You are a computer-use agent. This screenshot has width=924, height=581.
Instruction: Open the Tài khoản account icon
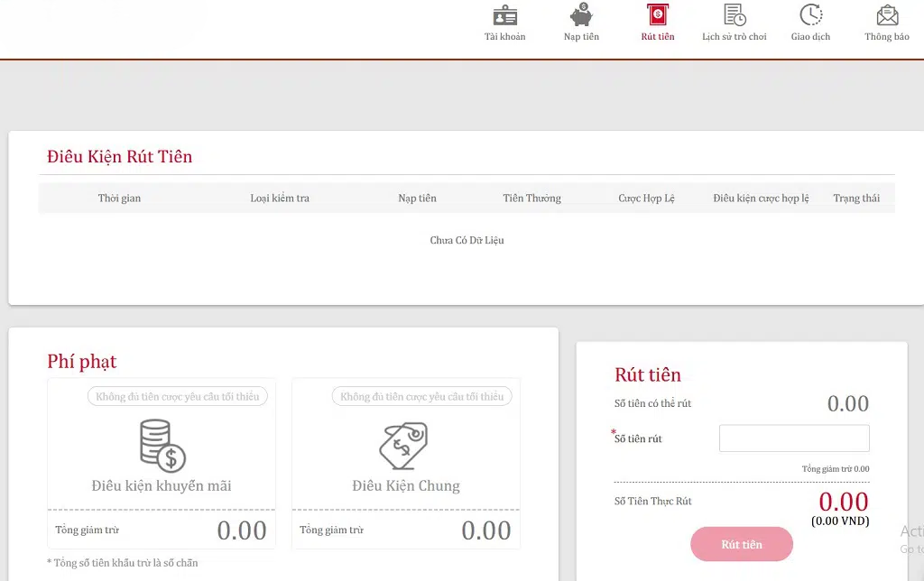504,16
